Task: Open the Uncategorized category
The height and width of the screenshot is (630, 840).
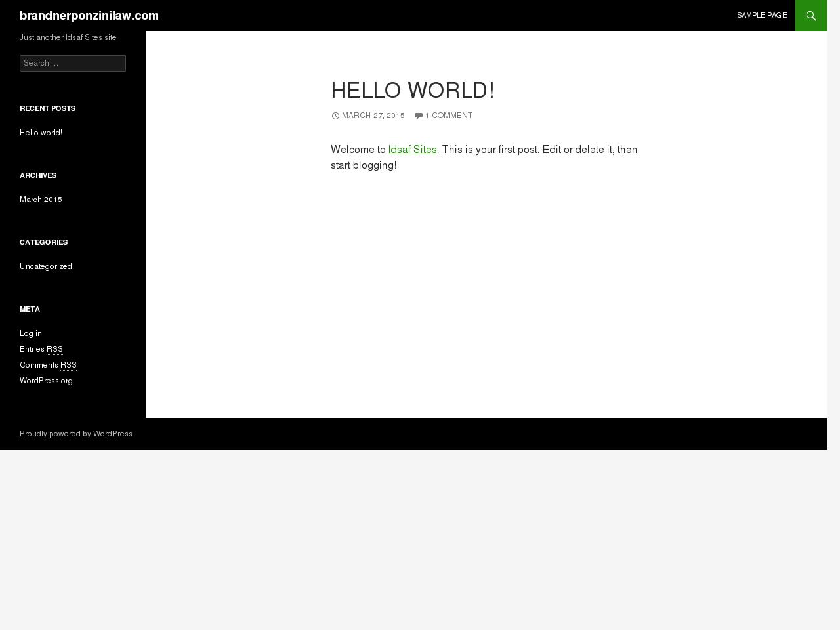Action: pyautogui.click(x=46, y=266)
